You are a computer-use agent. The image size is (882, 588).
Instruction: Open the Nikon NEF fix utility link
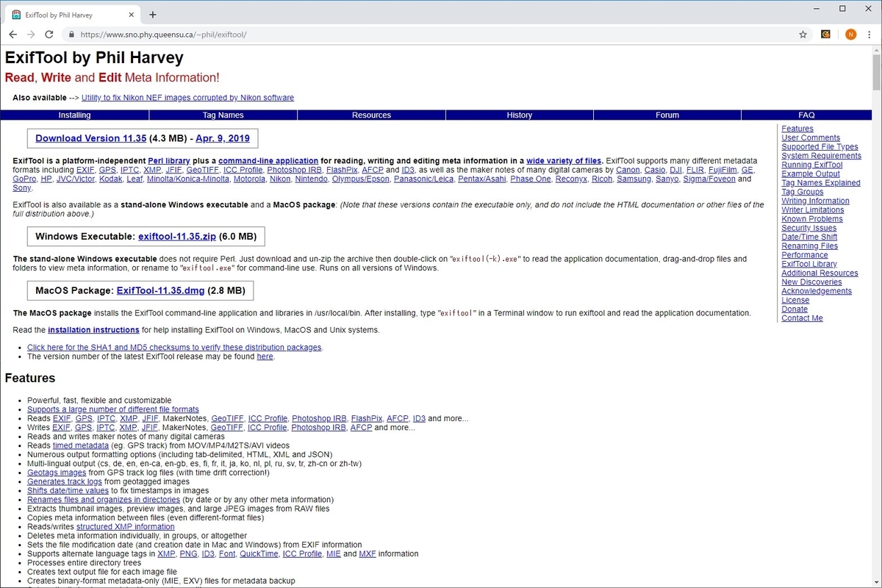[x=187, y=98]
